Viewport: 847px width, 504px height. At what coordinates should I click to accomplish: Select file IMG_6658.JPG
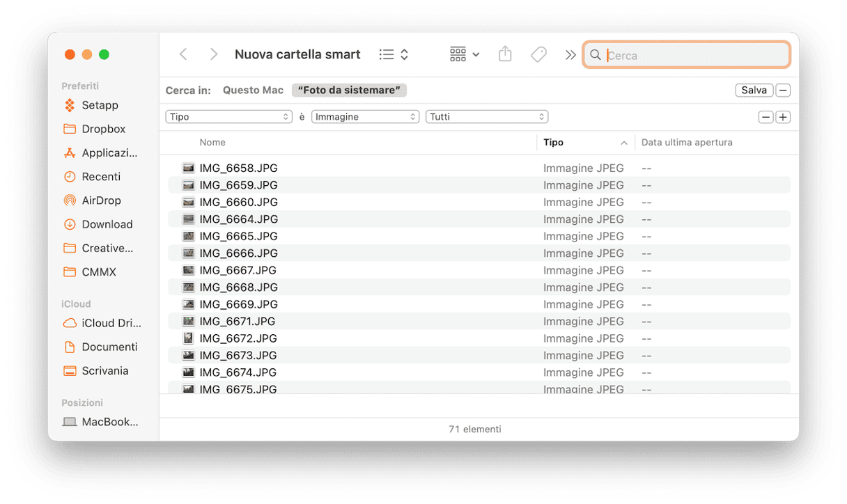coord(479,168)
